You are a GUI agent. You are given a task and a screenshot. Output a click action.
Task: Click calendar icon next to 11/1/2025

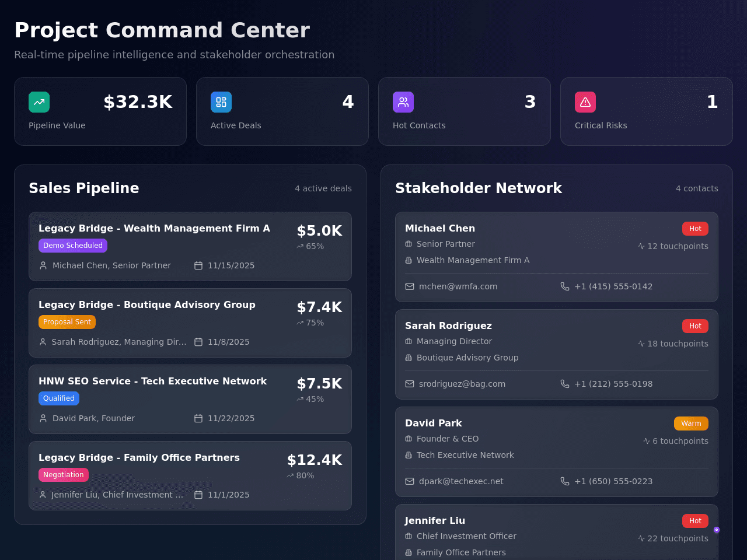point(198,495)
